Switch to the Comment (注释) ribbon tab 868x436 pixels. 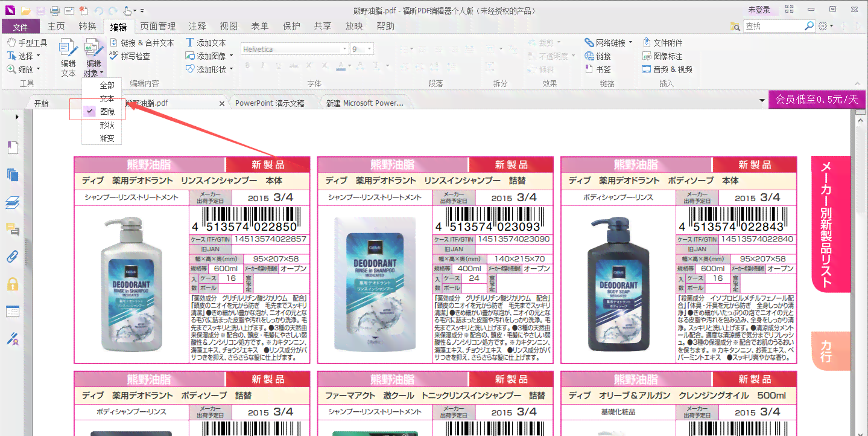197,26
